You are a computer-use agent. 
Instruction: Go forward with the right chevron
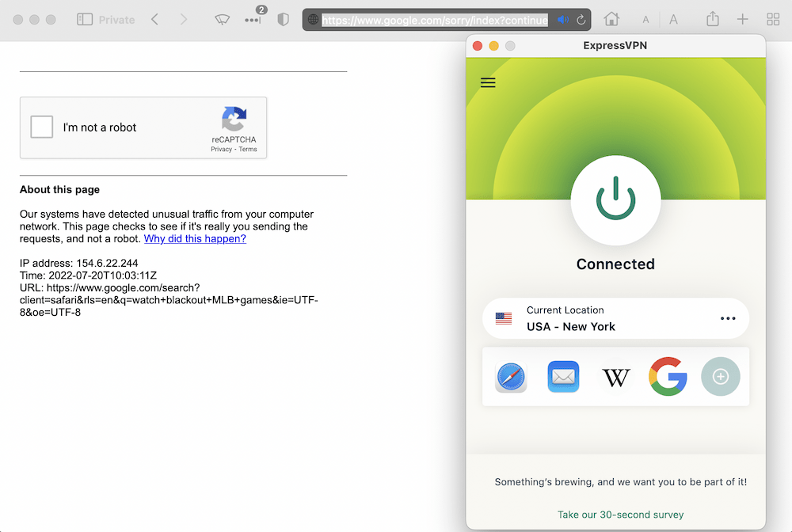[x=184, y=20]
